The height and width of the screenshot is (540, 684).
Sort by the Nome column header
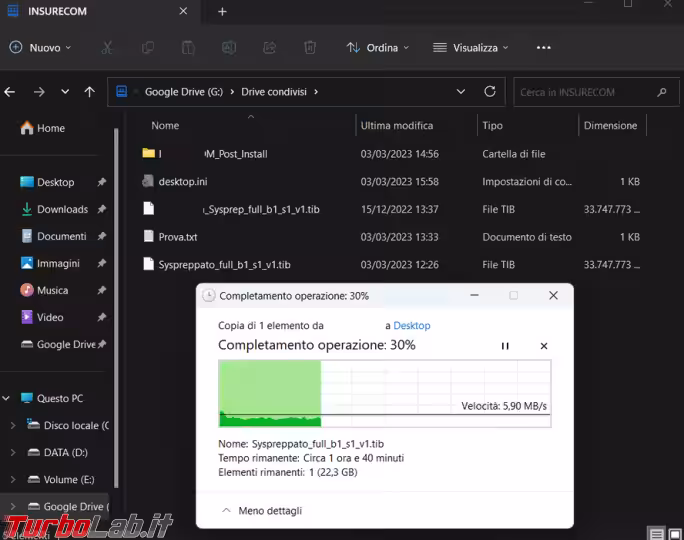tap(165, 126)
